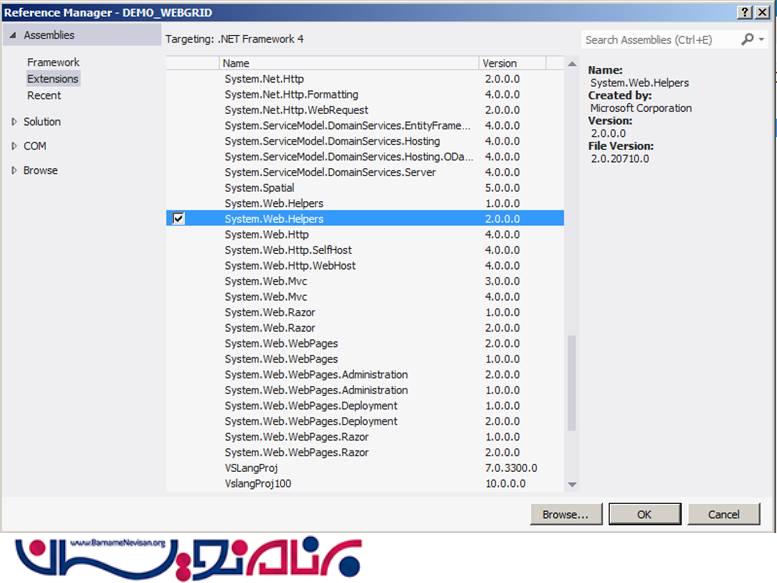Viewport: 777px width, 583px height.
Task: Sort list by Version column header
Action: tap(512, 63)
